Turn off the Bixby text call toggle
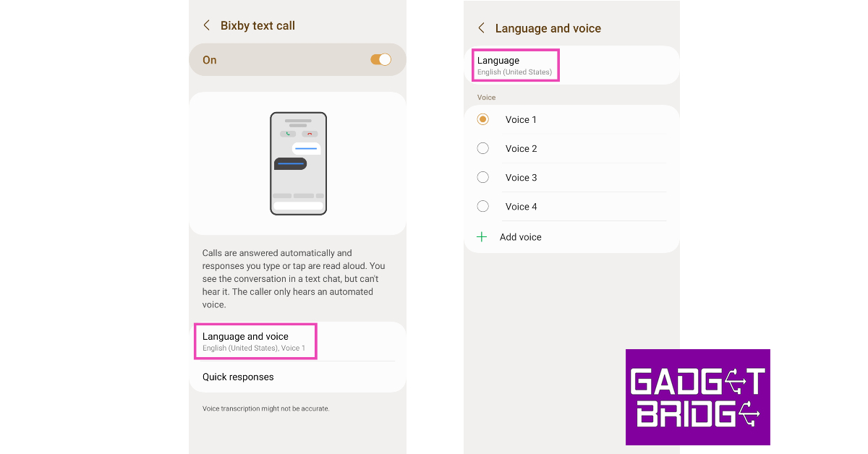Screen dimensions: 868x454 (x=380, y=60)
